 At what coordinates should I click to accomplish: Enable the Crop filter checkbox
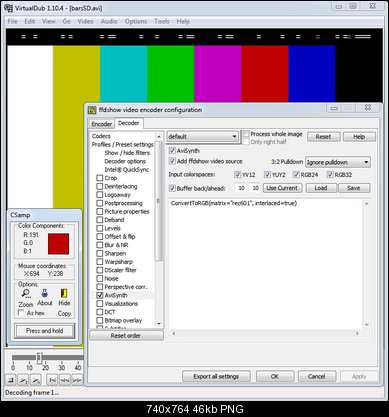coord(100,178)
